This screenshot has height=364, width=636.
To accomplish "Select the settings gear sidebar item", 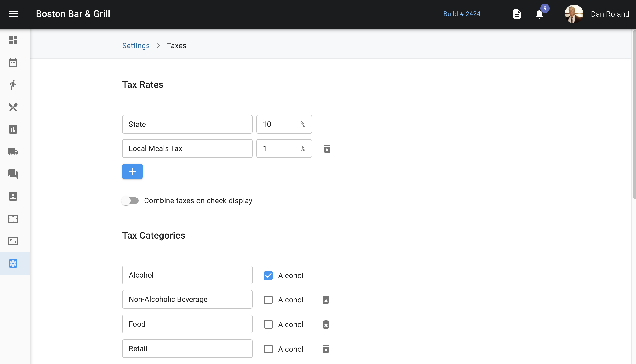I will coord(13,263).
